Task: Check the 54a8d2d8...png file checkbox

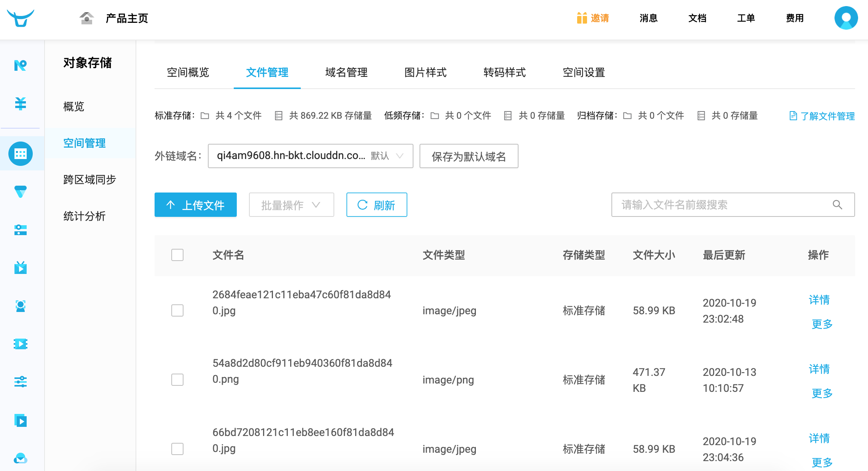Action: click(x=177, y=380)
